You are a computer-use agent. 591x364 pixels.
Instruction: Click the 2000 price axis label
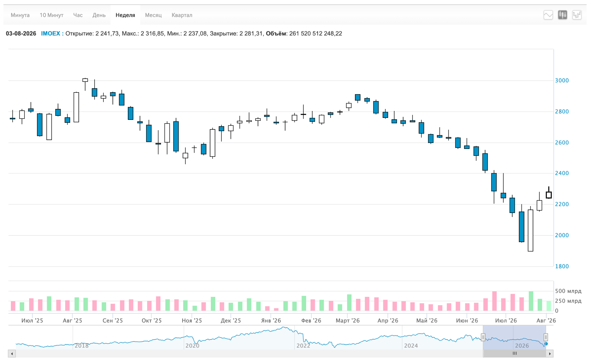562,235
